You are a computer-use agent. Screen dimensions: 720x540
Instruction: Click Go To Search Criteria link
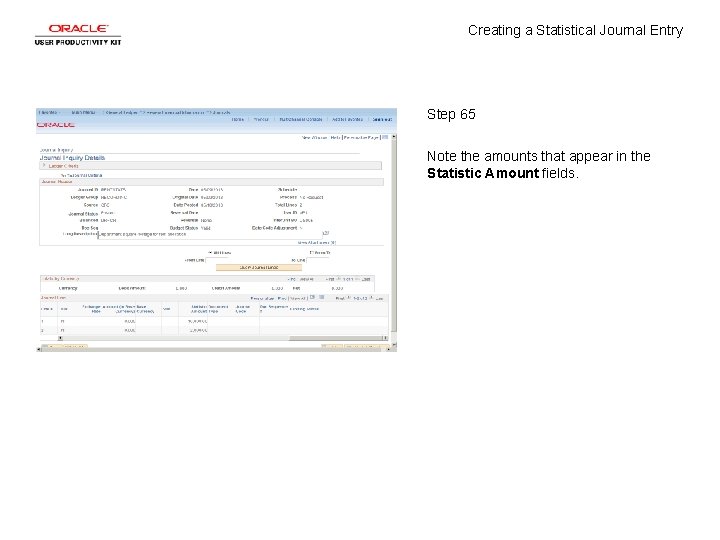pyautogui.click(x=82, y=175)
